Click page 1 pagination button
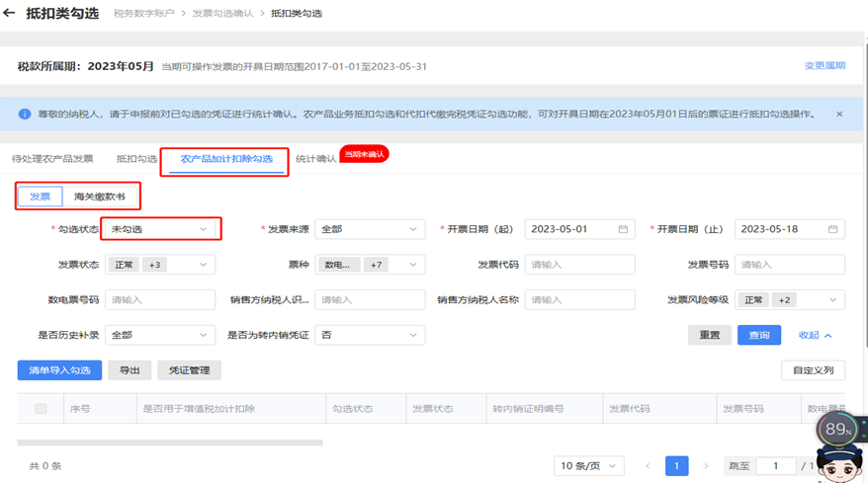The width and height of the screenshot is (868, 483). [x=676, y=466]
